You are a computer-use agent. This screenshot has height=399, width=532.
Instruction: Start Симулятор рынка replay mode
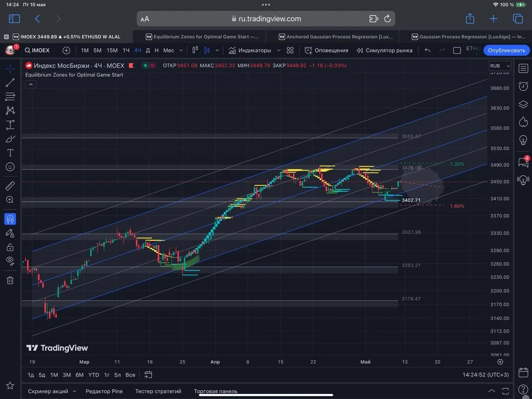point(384,50)
